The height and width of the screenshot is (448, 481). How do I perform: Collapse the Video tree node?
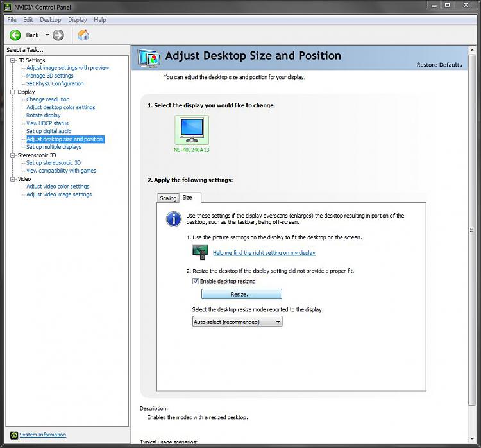pos(13,179)
